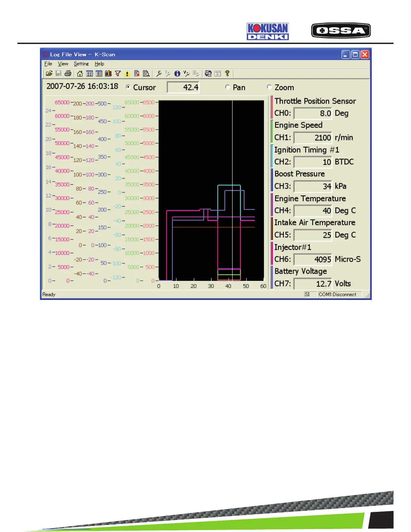
Task: Click the printer icon in toolbar
Action: click(x=68, y=73)
